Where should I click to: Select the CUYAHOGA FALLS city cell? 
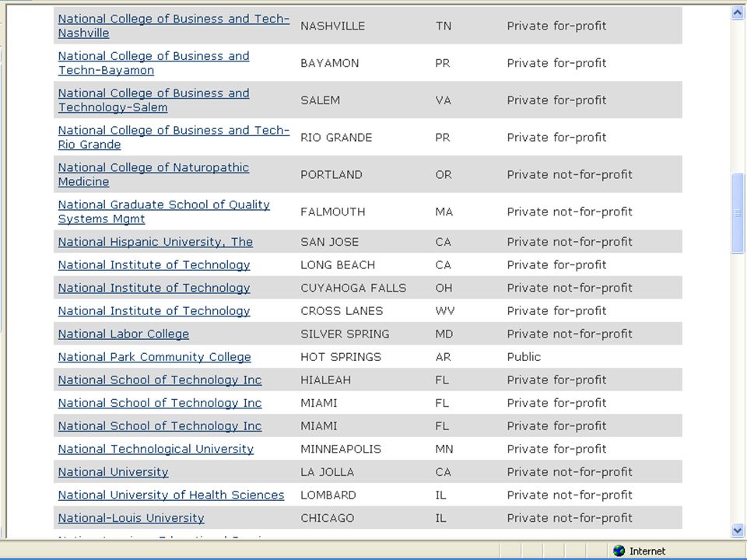coord(353,288)
